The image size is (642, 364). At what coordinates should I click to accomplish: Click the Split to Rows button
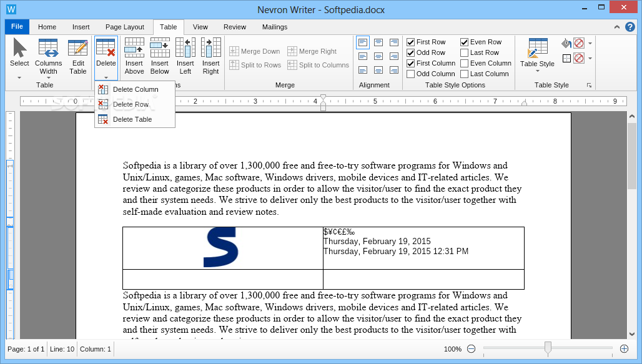pos(255,65)
